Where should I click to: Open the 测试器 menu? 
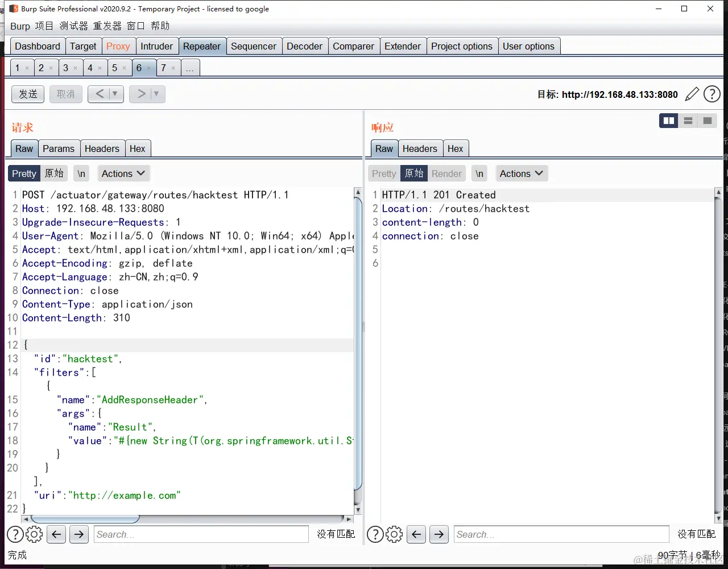[x=74, y=26]
